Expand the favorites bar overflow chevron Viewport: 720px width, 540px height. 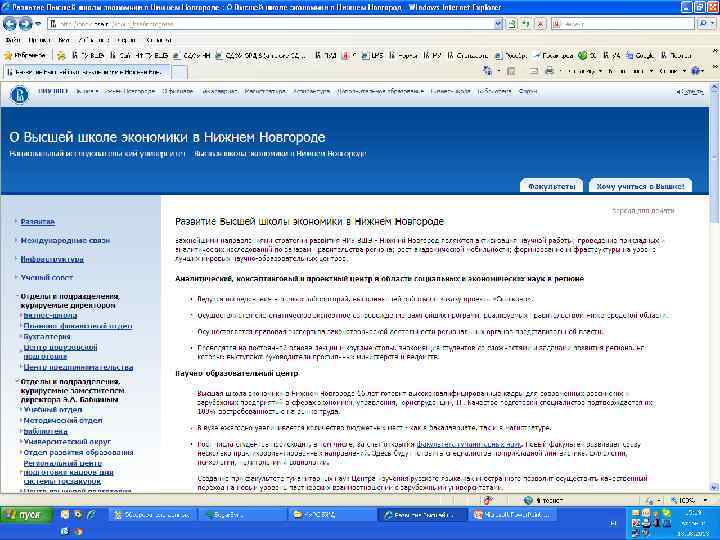pyautogui.click(x=714, y=51)
